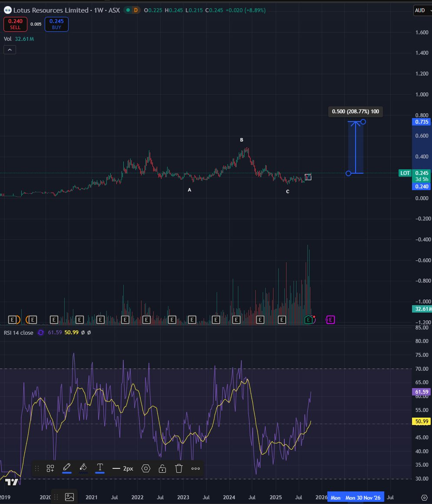
Task: Click the snapshot image icon at bottom
Action: 69,497
